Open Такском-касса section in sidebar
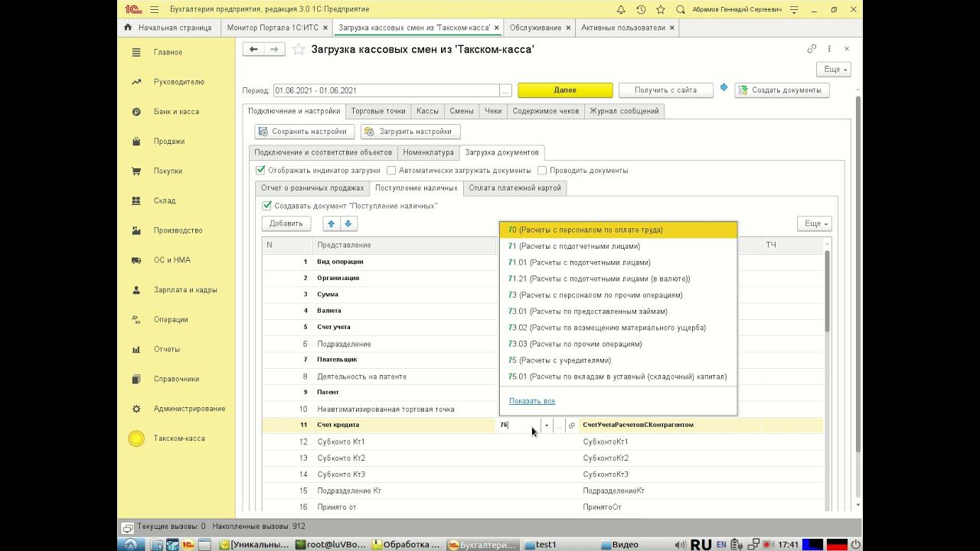 click(x=179, y=439)
